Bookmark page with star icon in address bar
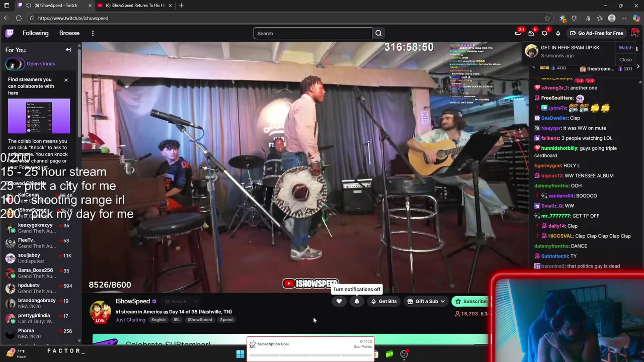The image size is (644, 362). pos(547,18)
